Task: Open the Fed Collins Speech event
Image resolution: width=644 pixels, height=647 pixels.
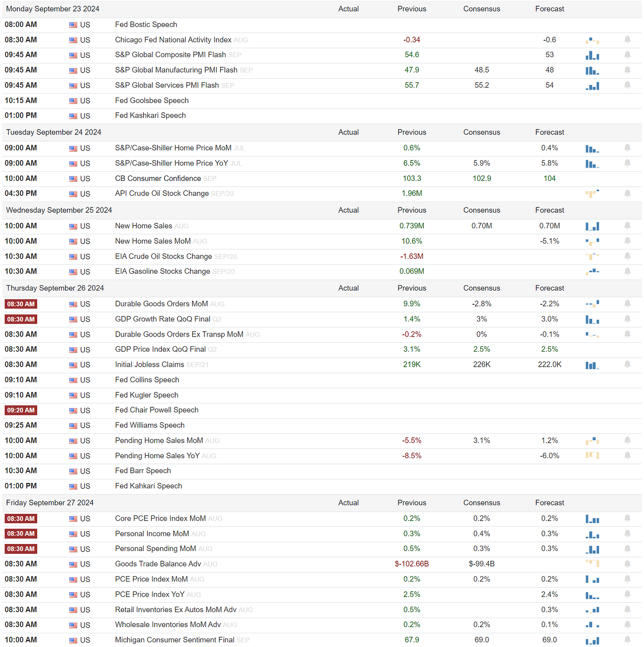Action: [x=147, y=379]
